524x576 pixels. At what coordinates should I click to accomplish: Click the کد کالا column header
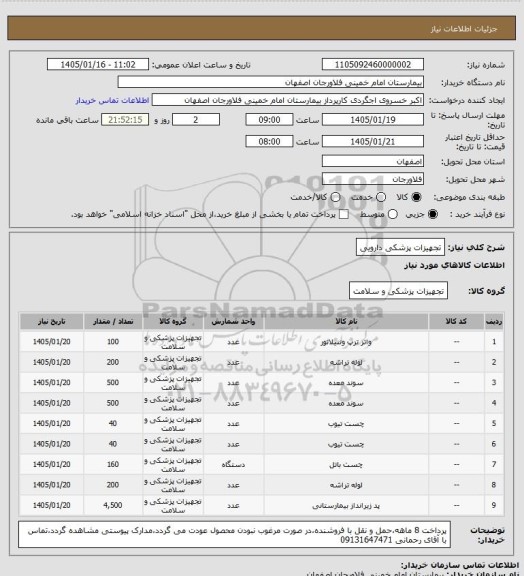[x=456, y=321]
